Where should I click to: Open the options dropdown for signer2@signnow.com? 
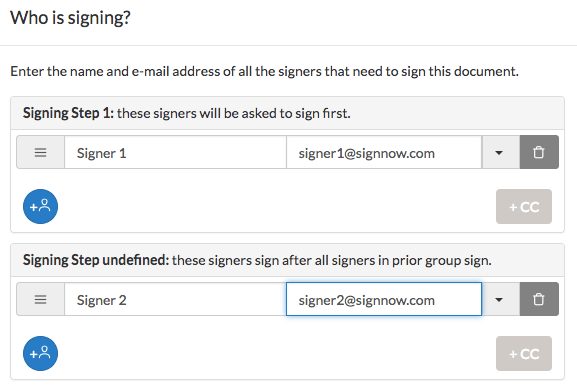point(500,299)
